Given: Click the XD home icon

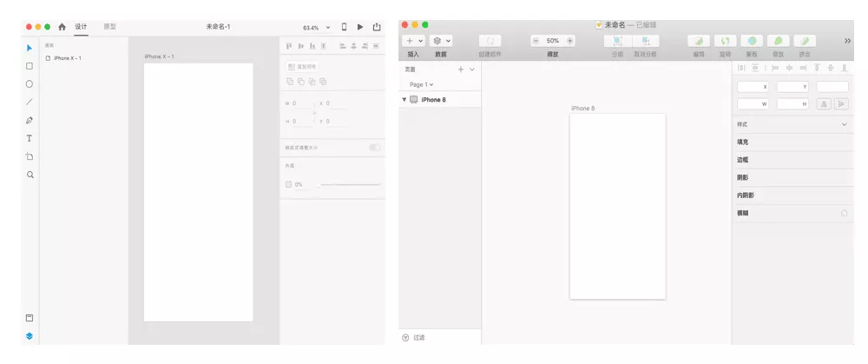Looking at the screenshot, I should click(62, 27).
